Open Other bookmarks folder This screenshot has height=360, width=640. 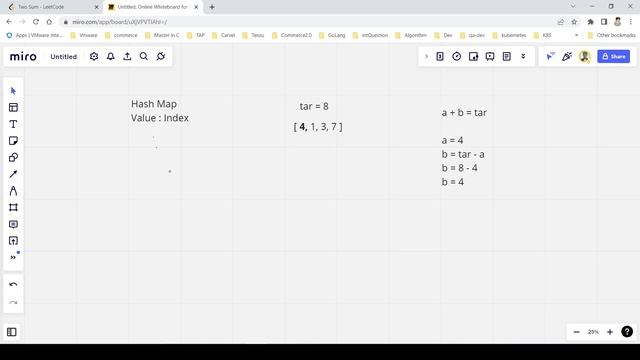pos(611,35)
